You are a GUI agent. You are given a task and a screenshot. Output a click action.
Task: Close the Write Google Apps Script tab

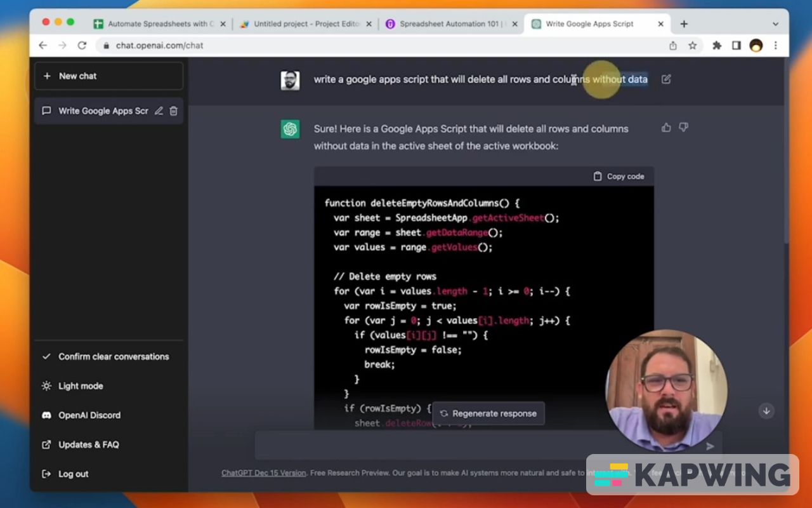(x=660, y=24)
